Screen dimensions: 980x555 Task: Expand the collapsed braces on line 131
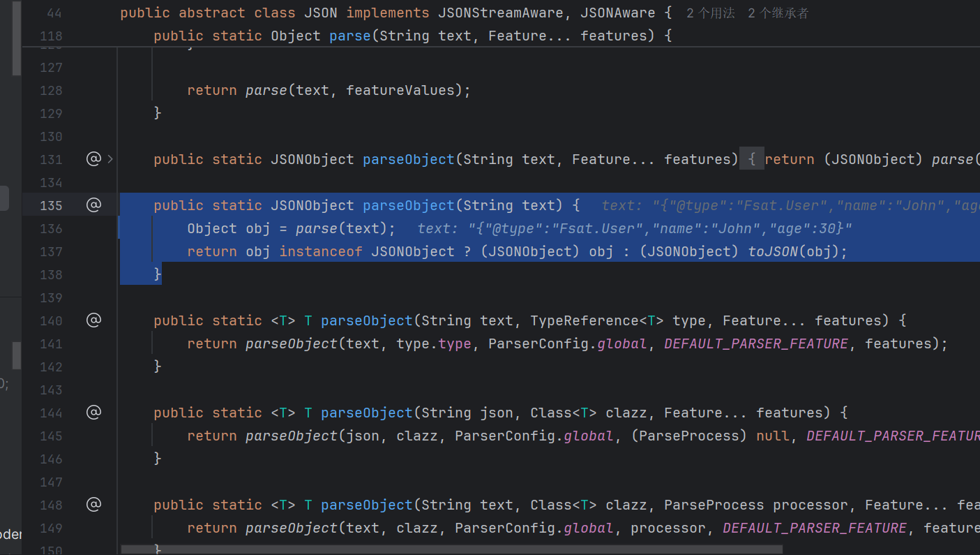point(752,159)
